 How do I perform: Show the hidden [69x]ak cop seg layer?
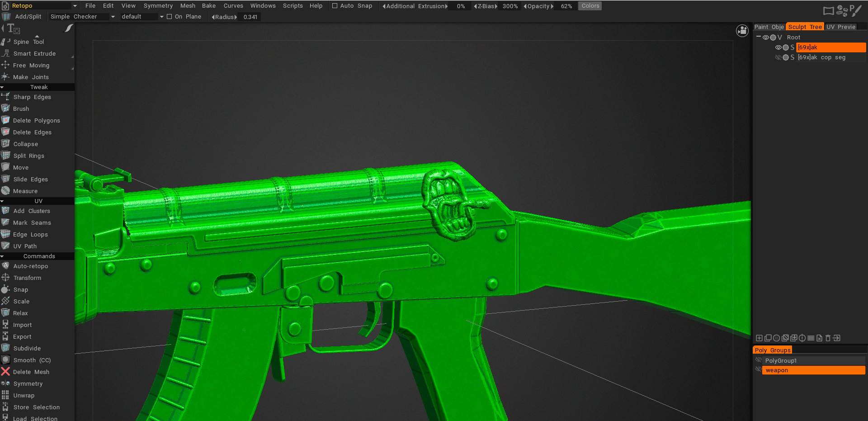(x=778, y=57)
